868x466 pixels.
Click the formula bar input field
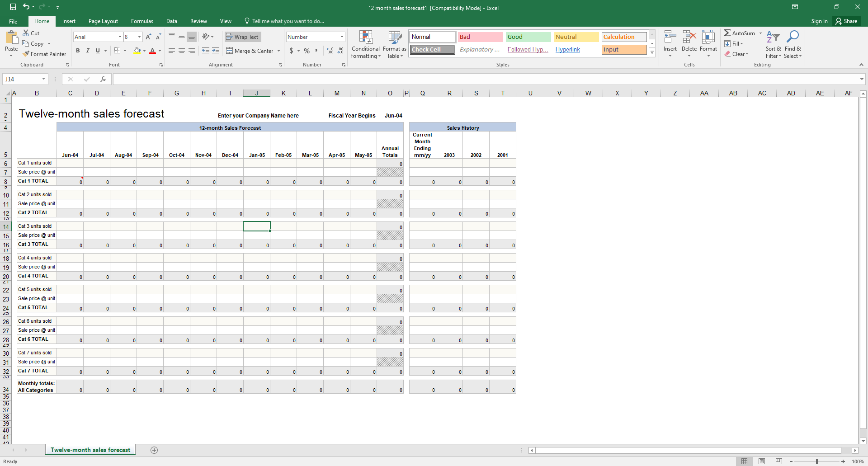[484, 79]
